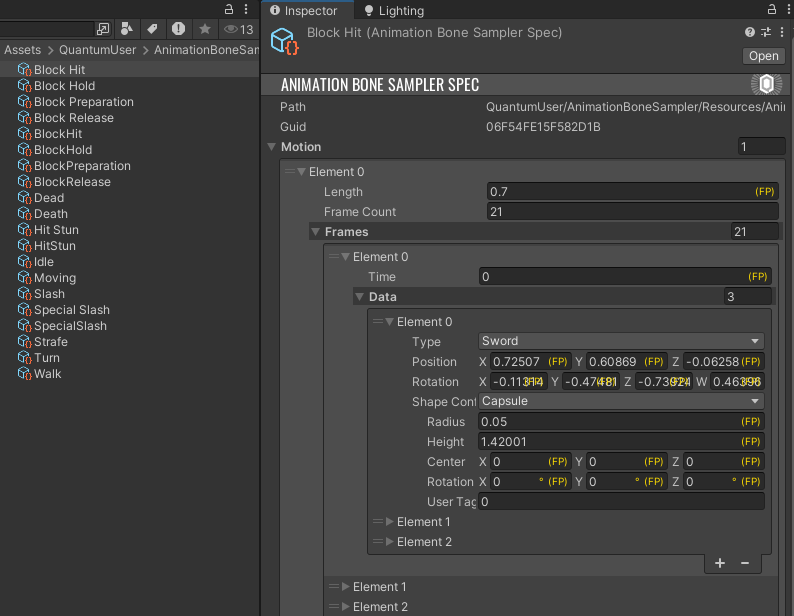Collapse Frames Element 0 foldout
This screenshot has height=616, width=794.
(x=346, y=257)
